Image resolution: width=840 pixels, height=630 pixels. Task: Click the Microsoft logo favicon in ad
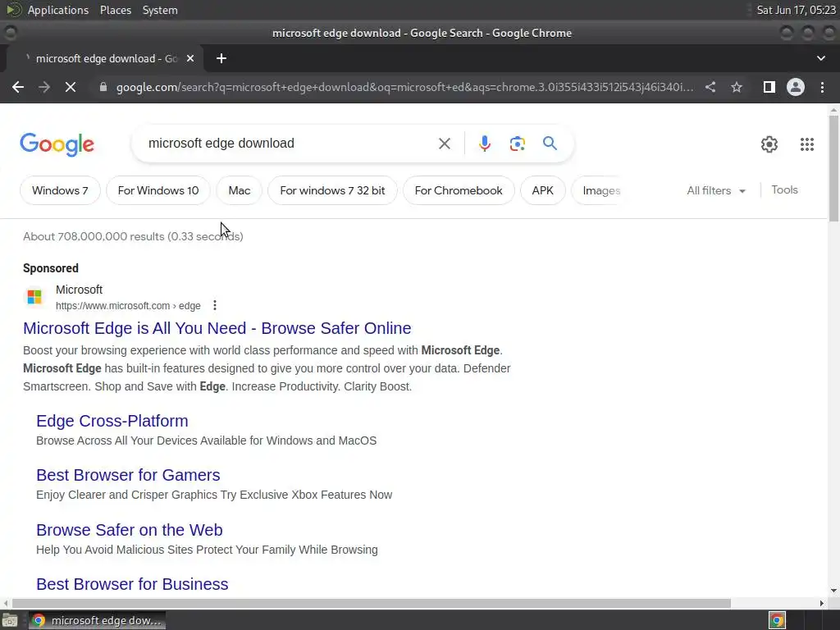click(34, 297)
